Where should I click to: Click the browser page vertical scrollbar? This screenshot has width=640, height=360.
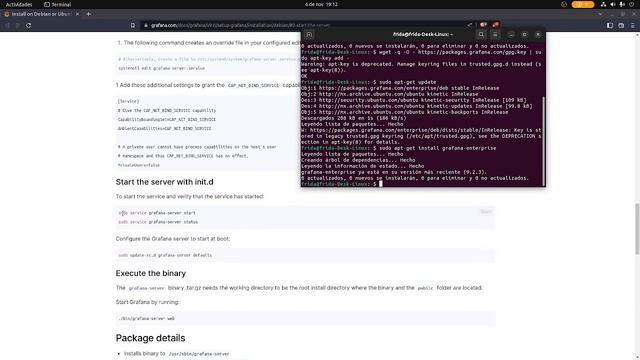[637, 229]
